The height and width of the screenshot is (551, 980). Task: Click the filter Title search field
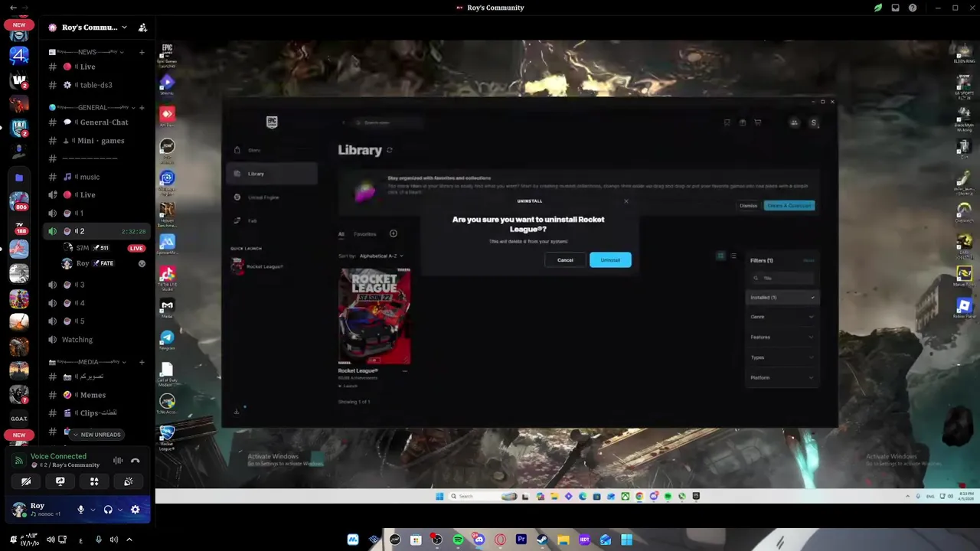click(x=782, y=278)
